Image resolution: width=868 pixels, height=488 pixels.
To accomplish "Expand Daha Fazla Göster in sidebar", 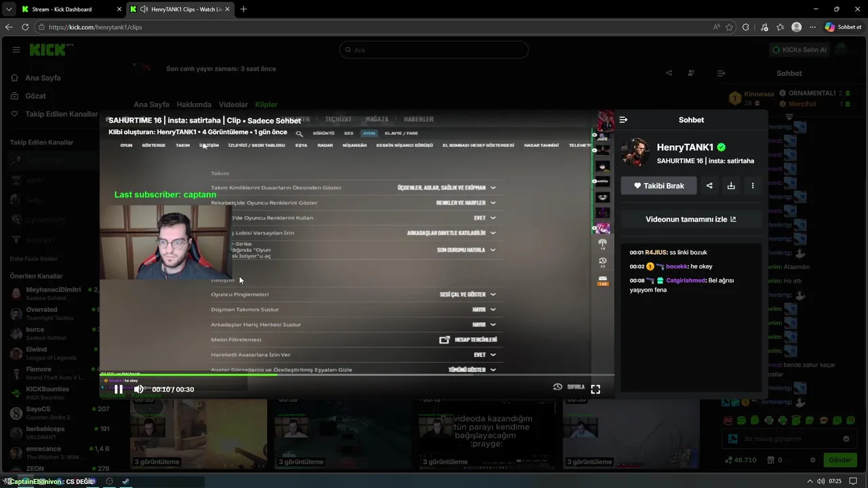I will [34, 259].
